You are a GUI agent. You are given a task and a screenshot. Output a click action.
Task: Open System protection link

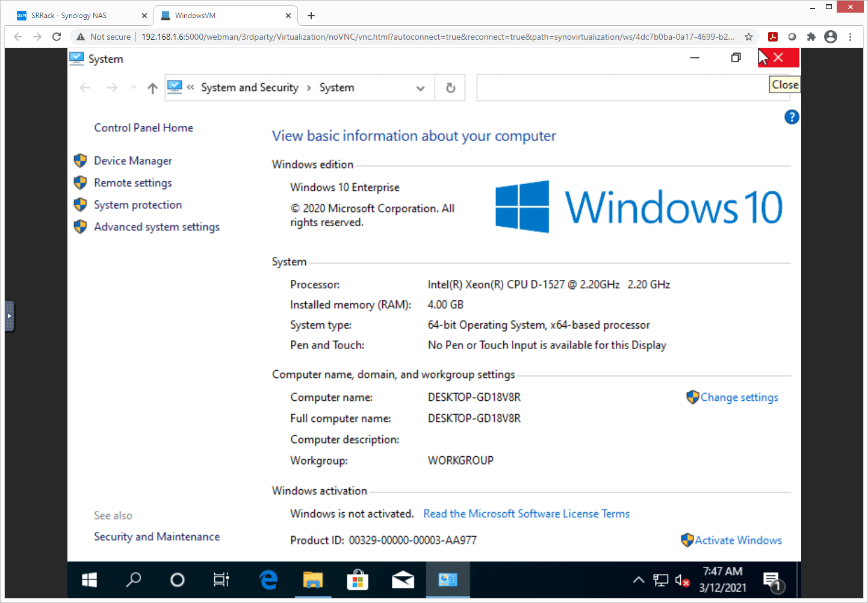pos(138,205)
